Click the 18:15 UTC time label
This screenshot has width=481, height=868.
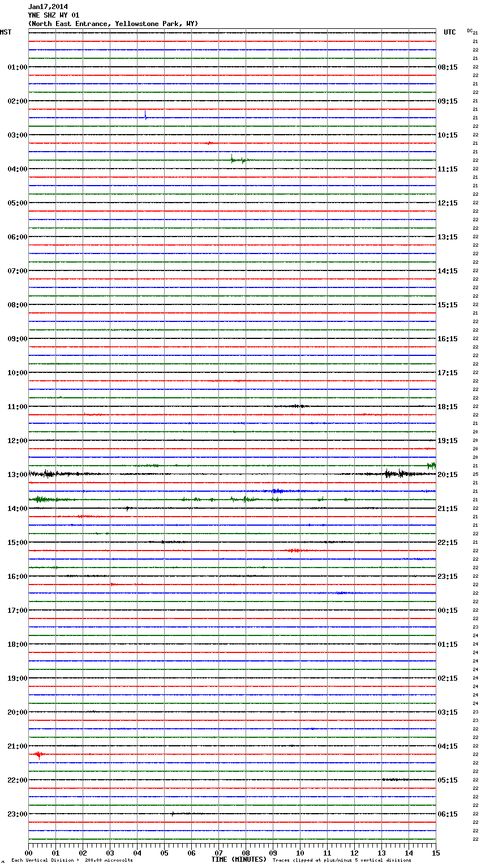click(448, 407)
